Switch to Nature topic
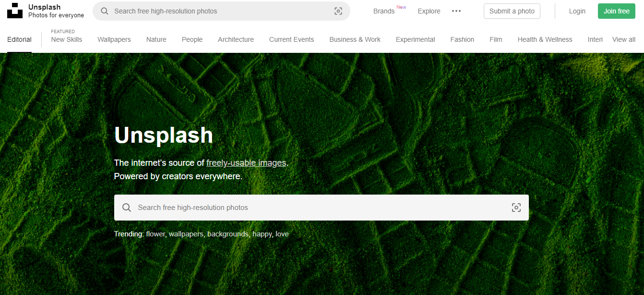The height and width of the screenshot is (295, 644). [x=156, y=39]
